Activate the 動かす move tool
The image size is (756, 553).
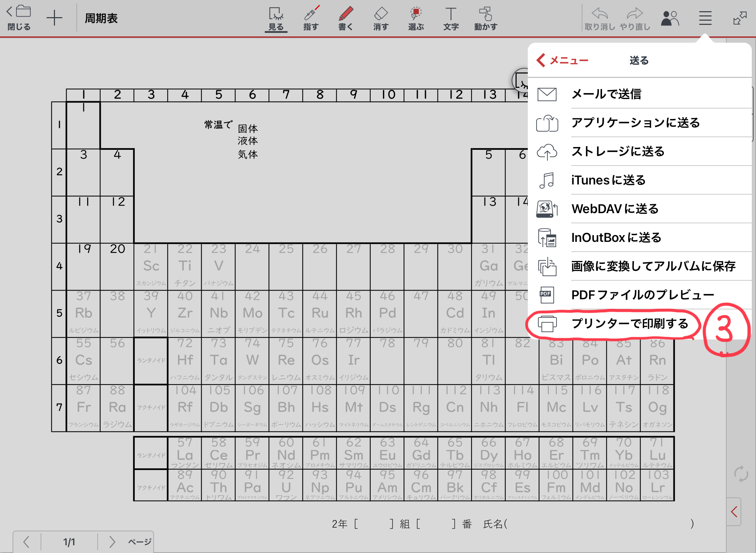[486, 19]
